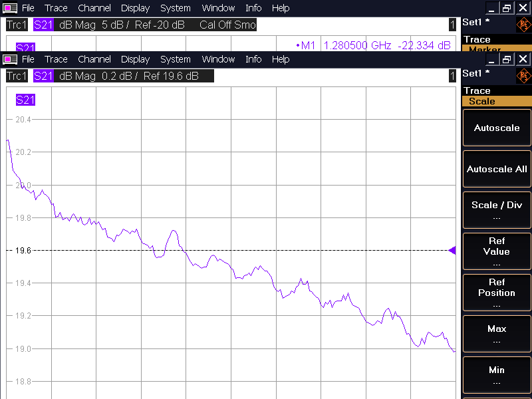Restore down the front window
532x399 pixels.
click(507, 59)
